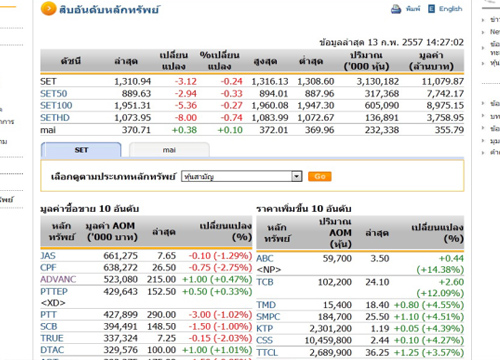Open the security type dropdown
The width and height of the screenshot is (500, 360).
tap(242, 176)
